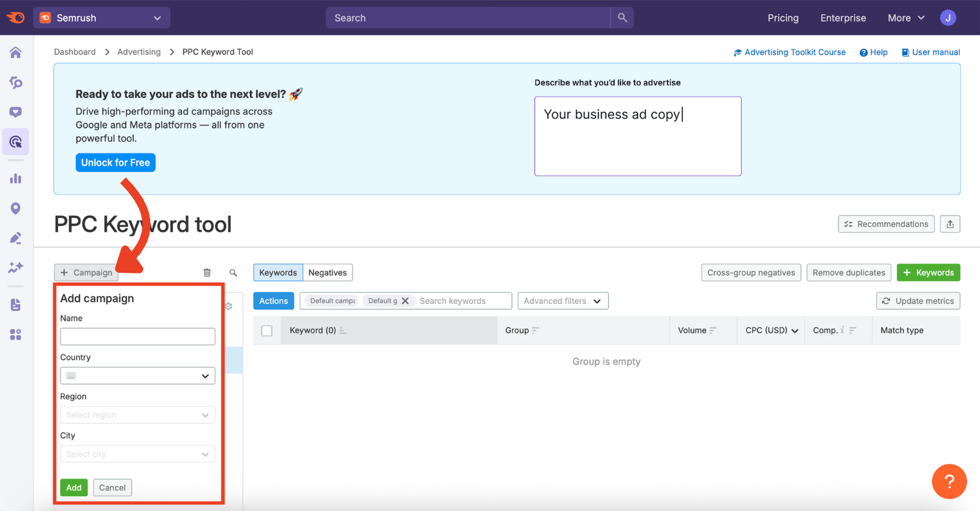Viewport: 980px width, 511px height.
Task: Go to Dashboard breadcrumb
Action: (x=75, y=52)
